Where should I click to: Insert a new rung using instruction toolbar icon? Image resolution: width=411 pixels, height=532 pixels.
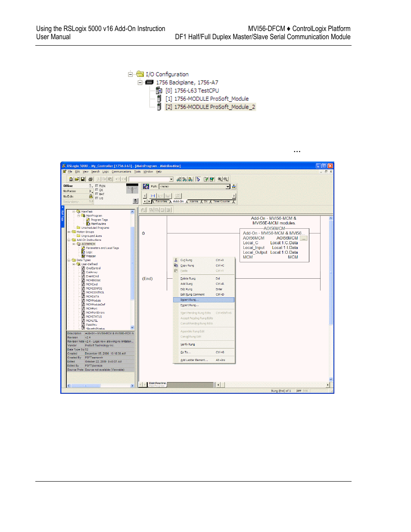[153, 196]
